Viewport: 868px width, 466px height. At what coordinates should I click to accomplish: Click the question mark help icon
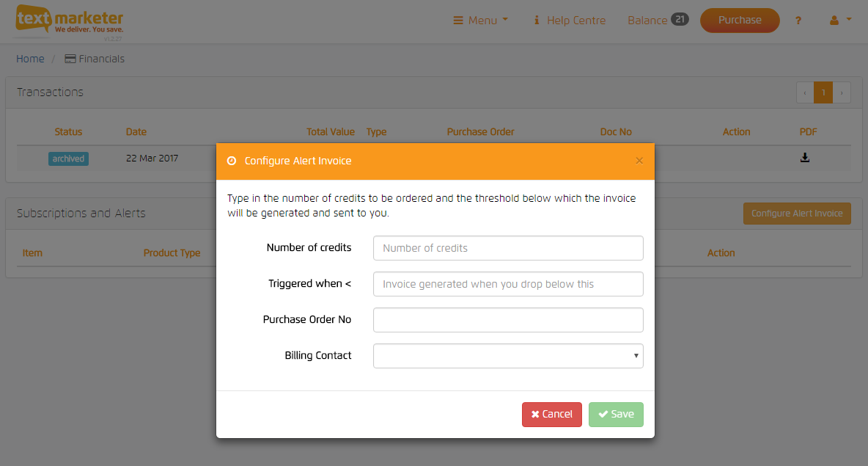click(798, 21)
